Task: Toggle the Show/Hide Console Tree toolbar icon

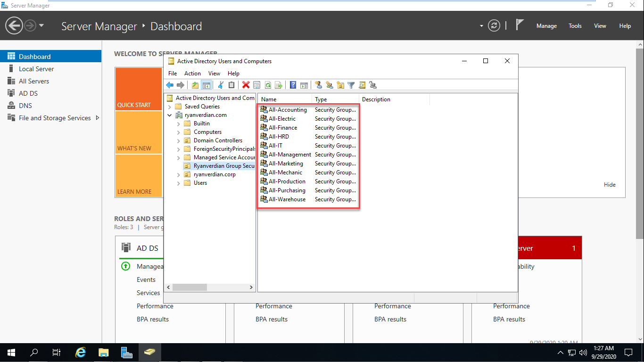Action: click(206, 85)
